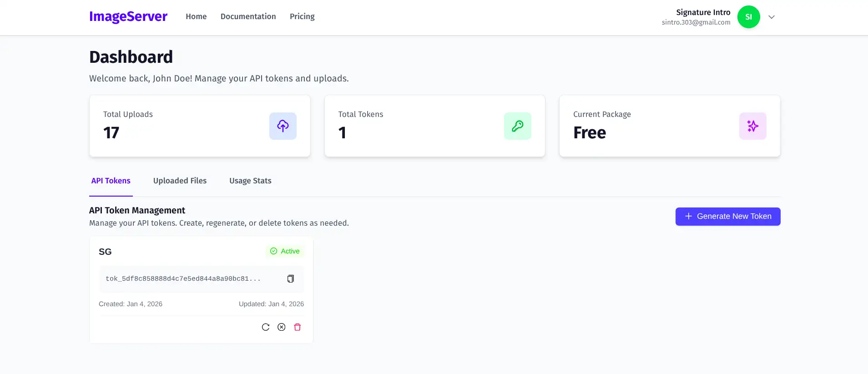The image size is (868, 374).
Task: Expand the account dropdown chevron
Action: click(772, 17)
